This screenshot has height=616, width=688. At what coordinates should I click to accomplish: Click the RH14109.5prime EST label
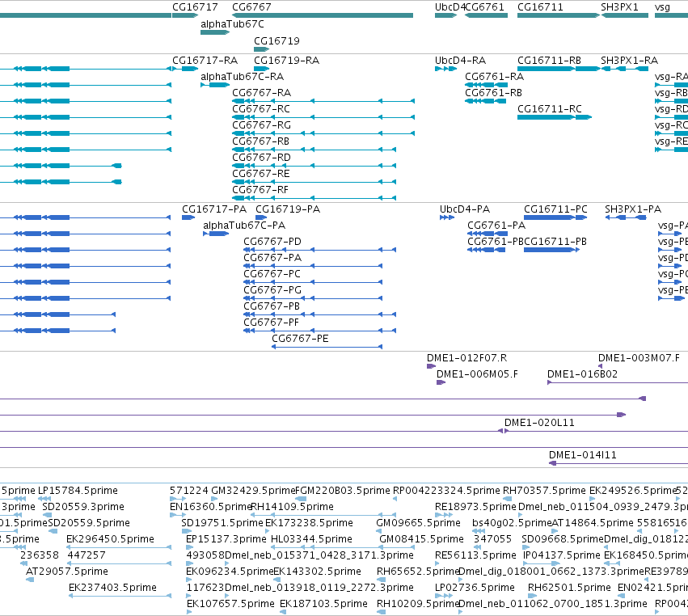point(292,507)
